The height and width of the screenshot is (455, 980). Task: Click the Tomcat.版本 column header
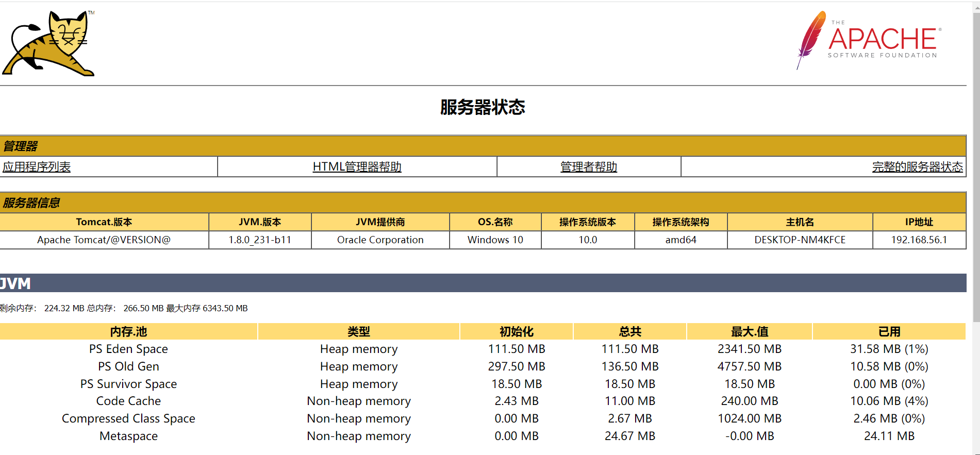click(104, 222)
